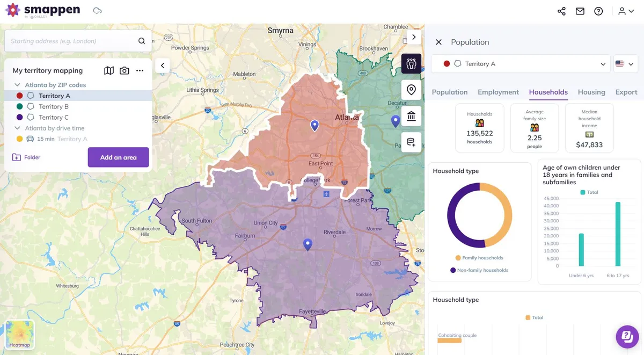Open the help question mark icon

pyautogui.click(x=598, y=11)
